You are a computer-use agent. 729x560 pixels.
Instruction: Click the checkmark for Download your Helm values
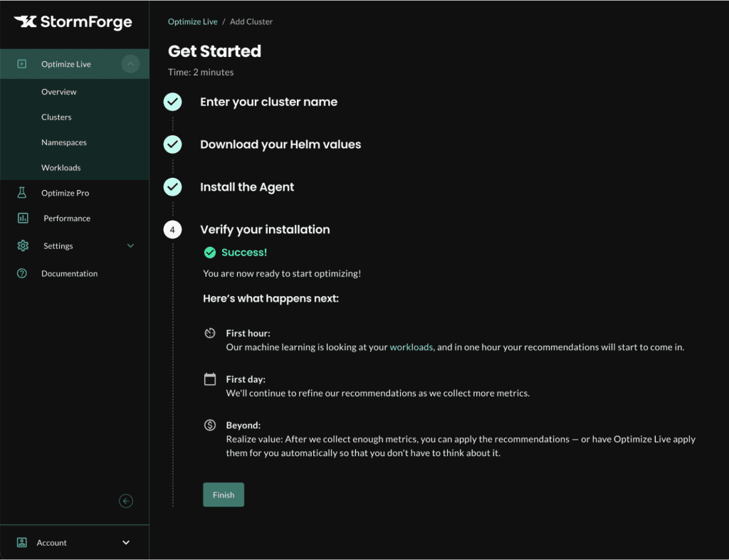pyautogui.click(x=172, y=144)
